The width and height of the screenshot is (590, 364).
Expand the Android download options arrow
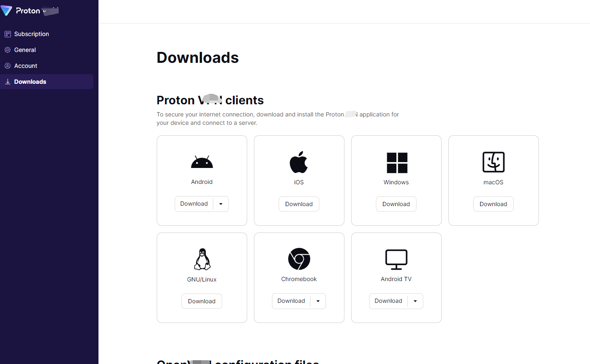[221, 204]
